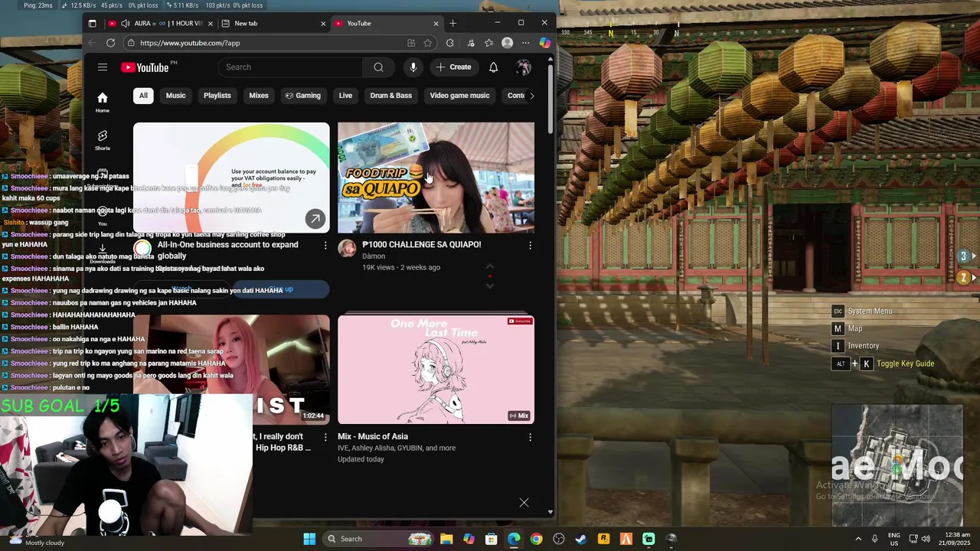This screenshot has width=980, height=551.
Task: Open Rockstar Games Launcher from taskbar
Action: click(603, 539)
